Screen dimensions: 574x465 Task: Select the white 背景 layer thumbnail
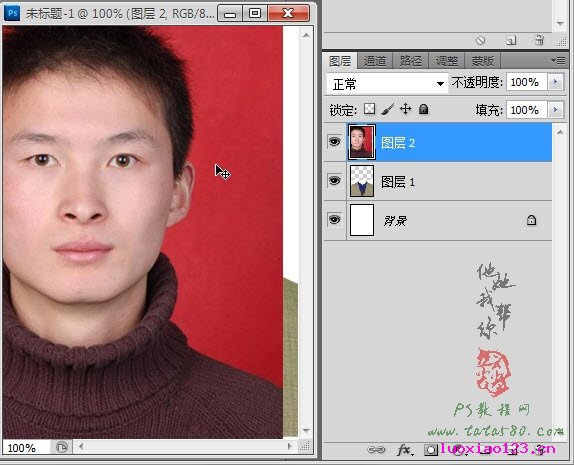tap(362, 220)
